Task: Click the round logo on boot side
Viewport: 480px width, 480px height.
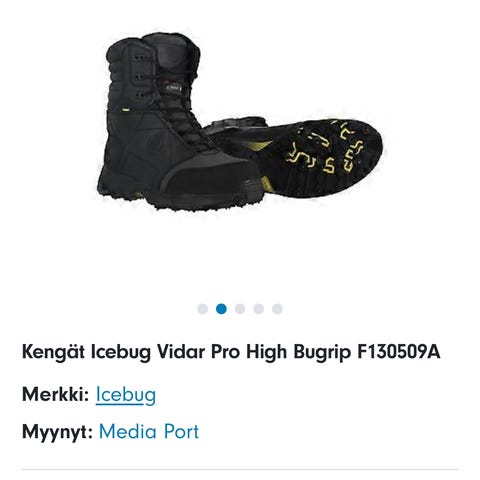Action: click(155, 144)
